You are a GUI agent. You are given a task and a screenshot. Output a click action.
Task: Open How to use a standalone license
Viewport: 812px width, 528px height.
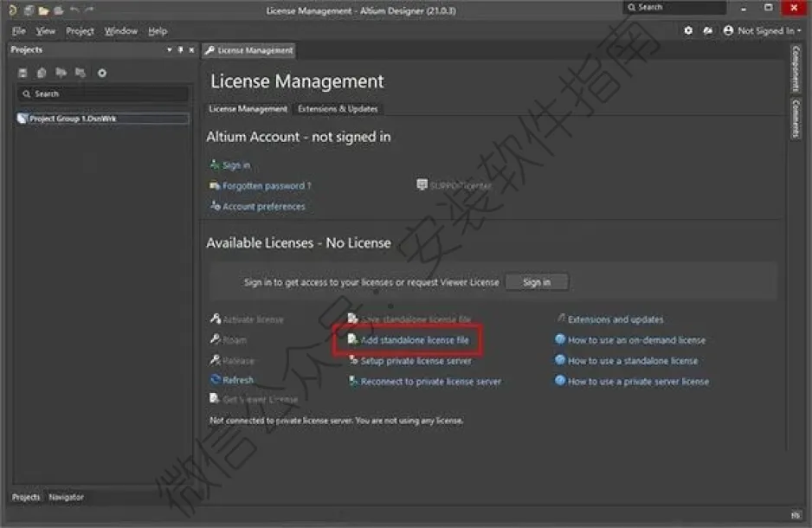[633, 361]
